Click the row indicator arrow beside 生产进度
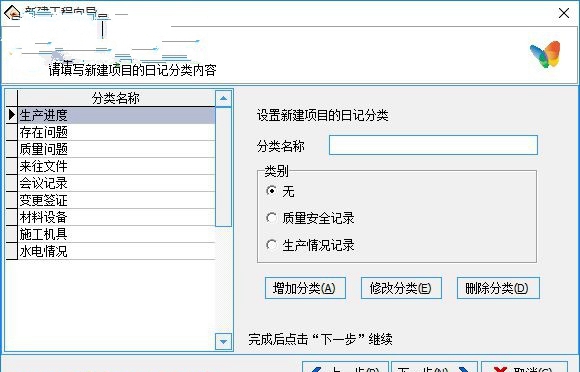The height and width of the screenshot is (372, 580). (x=11, y=115)
